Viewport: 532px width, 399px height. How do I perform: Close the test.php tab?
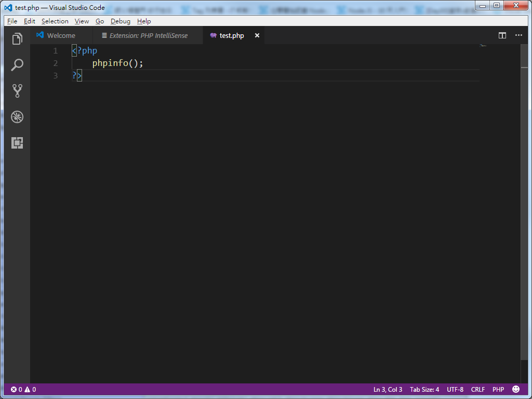pyautogui.click(x=257, y=35)
